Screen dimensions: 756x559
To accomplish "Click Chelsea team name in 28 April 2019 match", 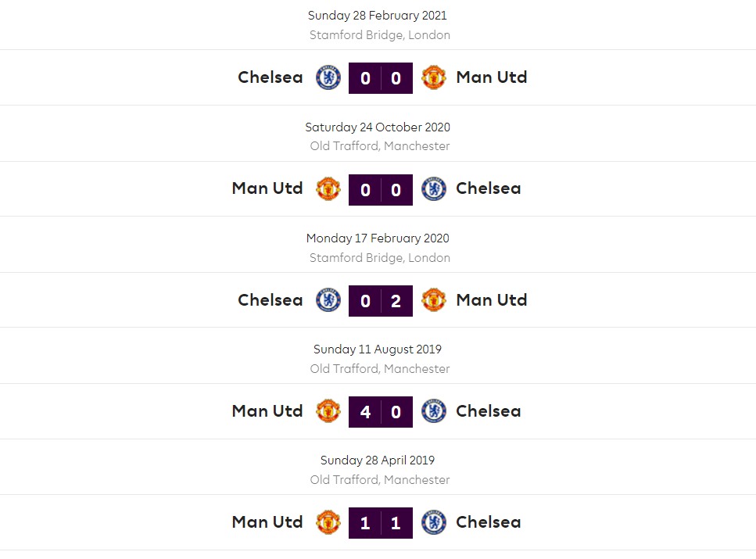I will pyautogui.click(x=489, y=522).
